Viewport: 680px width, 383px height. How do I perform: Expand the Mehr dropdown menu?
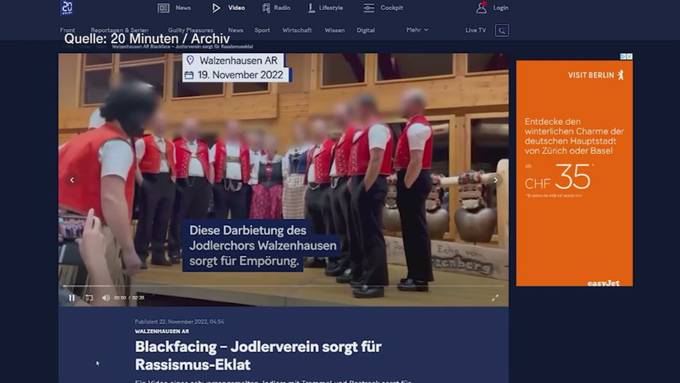point(417,30)
